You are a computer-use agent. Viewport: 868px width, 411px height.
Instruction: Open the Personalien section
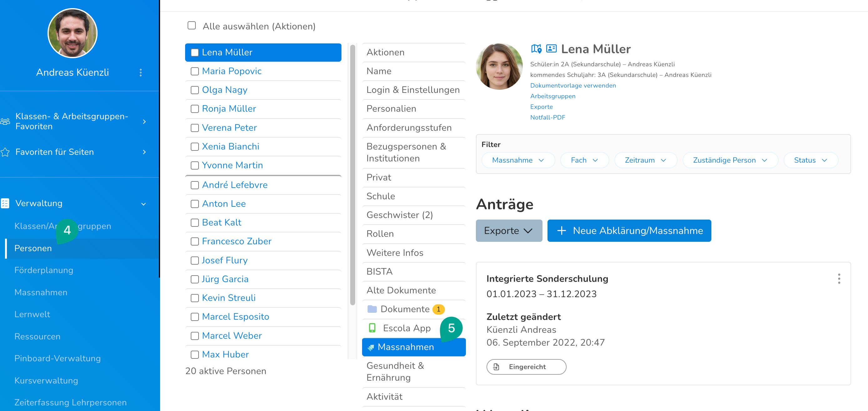[391, 109]
